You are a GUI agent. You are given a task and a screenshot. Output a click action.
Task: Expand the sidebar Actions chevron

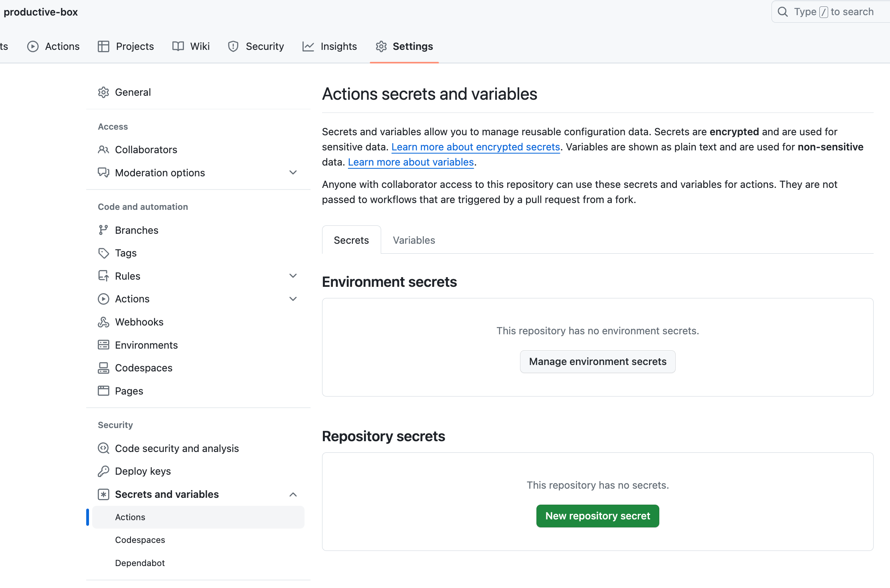pyautogui.click(x=293, y=299)
